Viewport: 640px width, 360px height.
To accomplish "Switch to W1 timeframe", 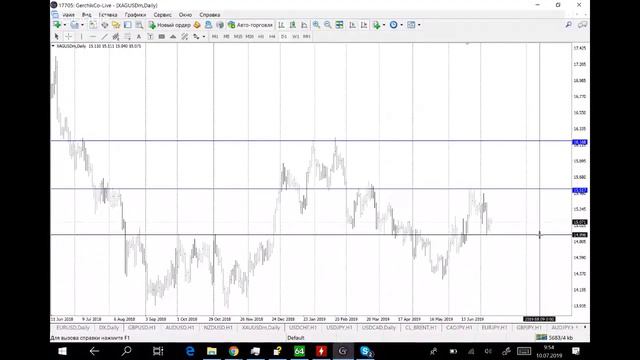I will [x=296, y=36].
